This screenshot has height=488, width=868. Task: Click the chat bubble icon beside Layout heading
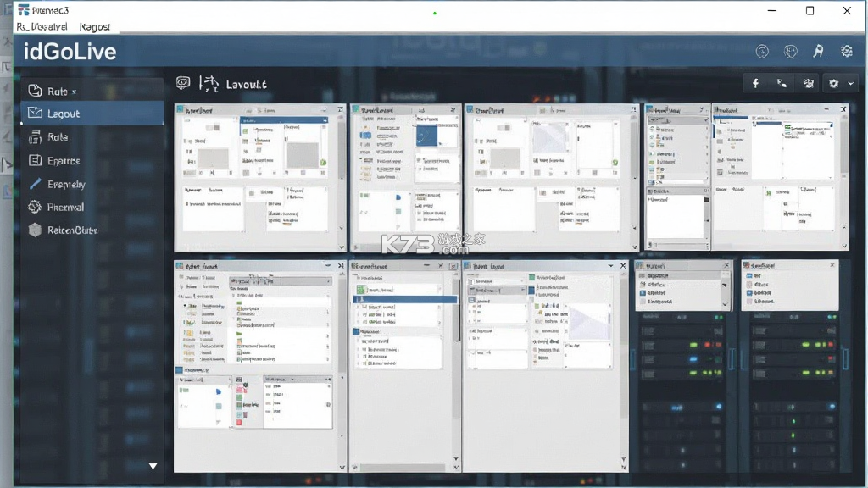click(183, 84)
